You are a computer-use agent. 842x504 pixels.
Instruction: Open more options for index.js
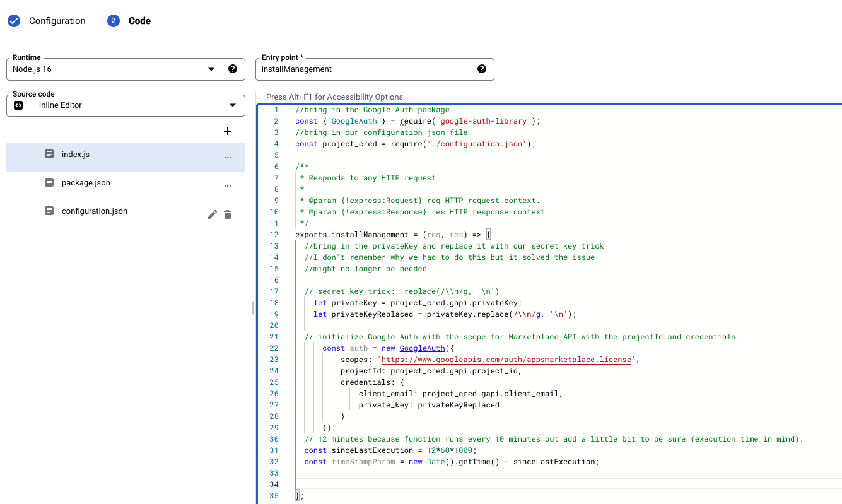click(228, 158)
